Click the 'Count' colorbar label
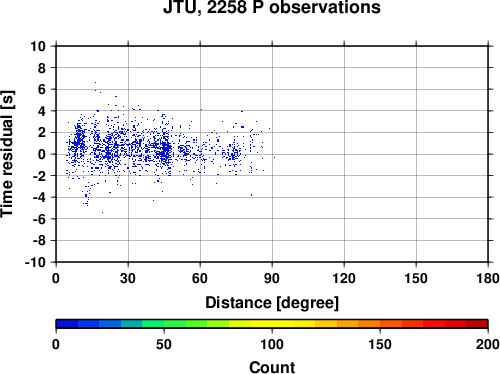This screenshot has width=500, height=374. [x=272, y=367]
